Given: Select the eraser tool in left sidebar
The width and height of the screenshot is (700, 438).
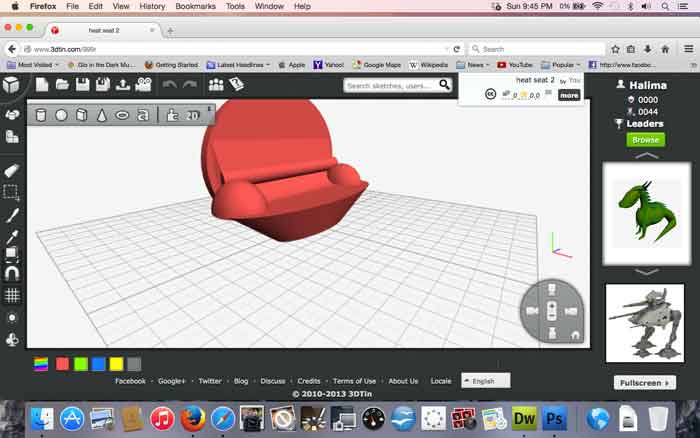Looking at the screenshot, I should click(x=12, y=170).
